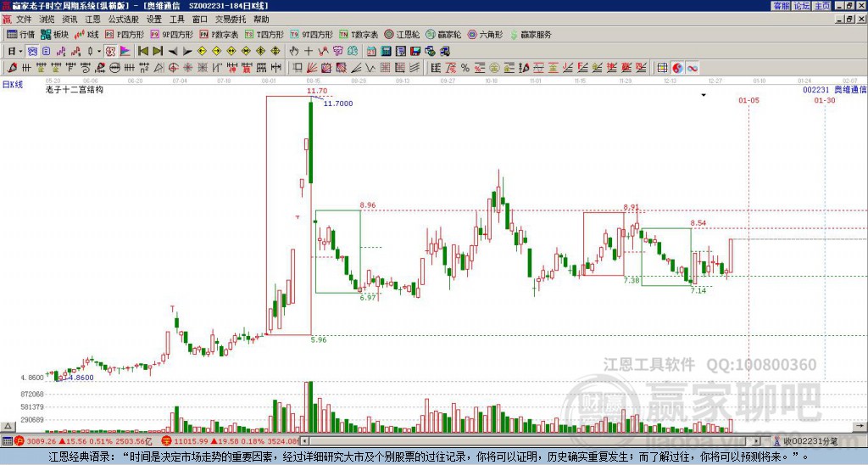The width and height of the screenshot is (868, 465).
Task: Open the 行情 quotes view
Action: click(20, 34)
